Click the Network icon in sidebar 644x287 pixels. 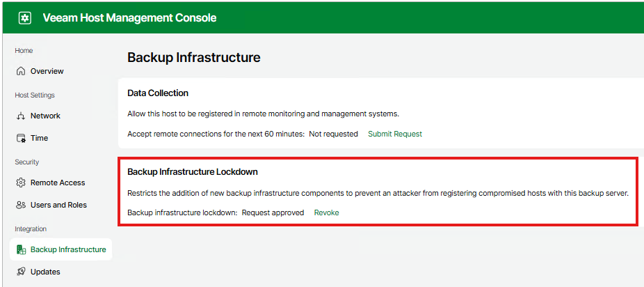pyautogui.click(x=21, y=116)
